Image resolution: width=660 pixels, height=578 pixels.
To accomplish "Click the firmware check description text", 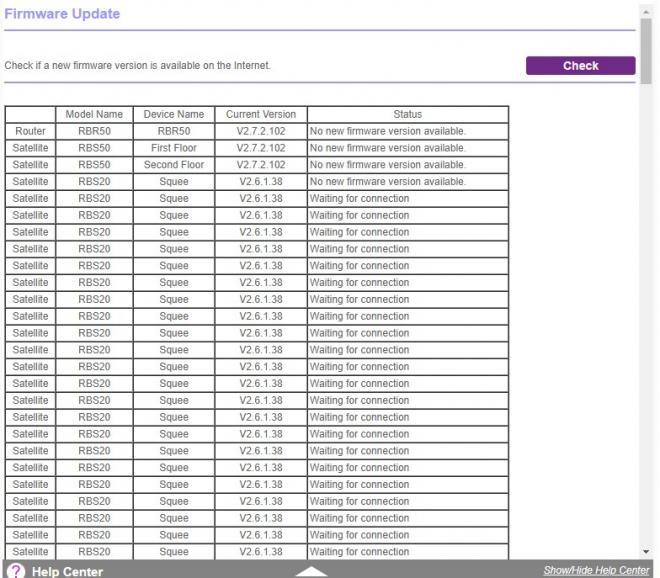I will click(x=137, y=66).
